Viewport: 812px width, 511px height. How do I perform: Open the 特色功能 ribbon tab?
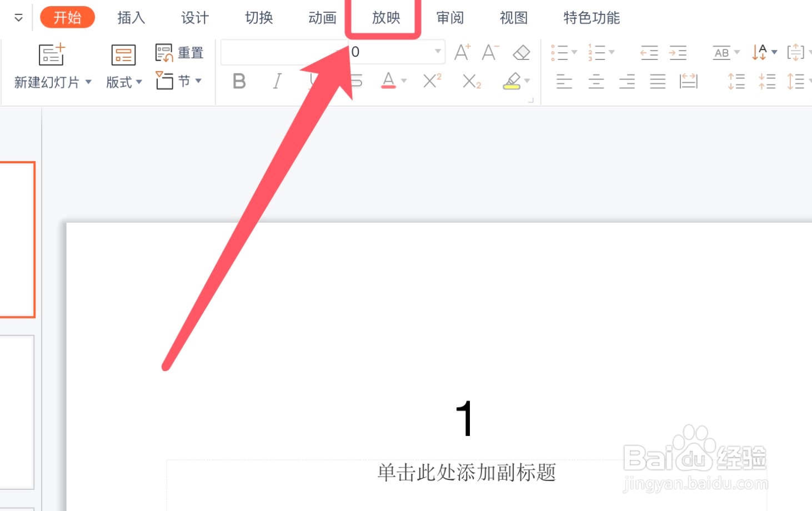point(591,17)
